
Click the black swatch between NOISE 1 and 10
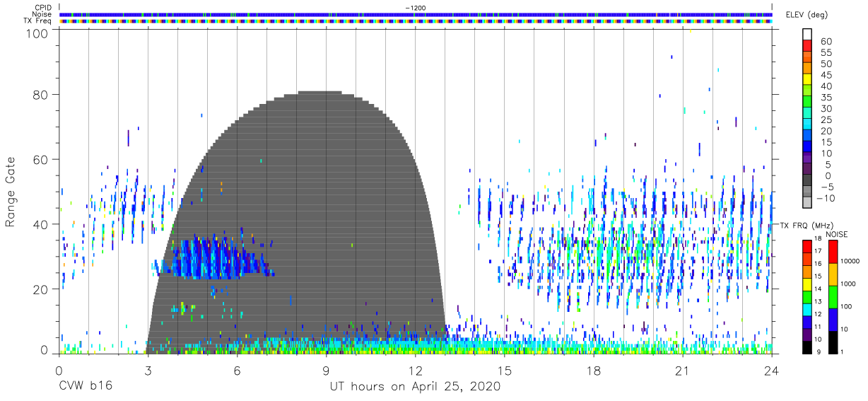click(833, 342)
